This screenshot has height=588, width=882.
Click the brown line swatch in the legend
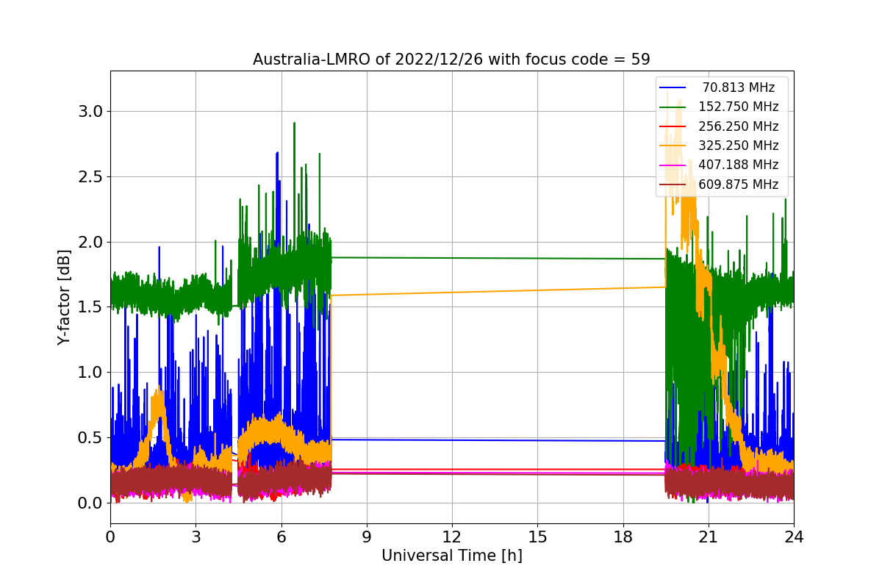click(x=673, y=184)
